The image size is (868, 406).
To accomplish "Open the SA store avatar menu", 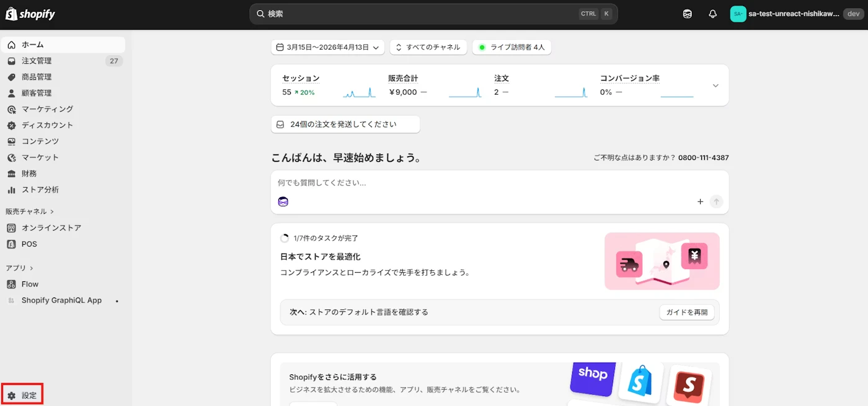I will pyautogui.click(x=738, y=14).
